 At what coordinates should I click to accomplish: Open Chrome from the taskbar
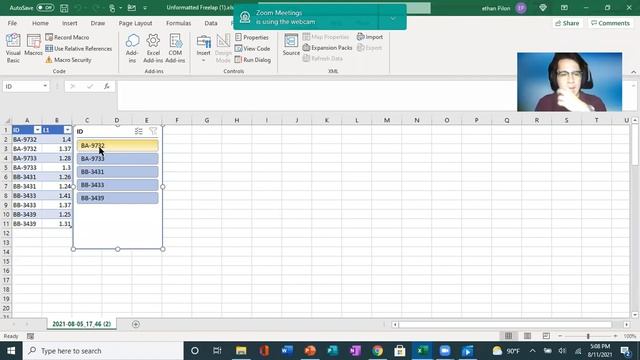378,351
